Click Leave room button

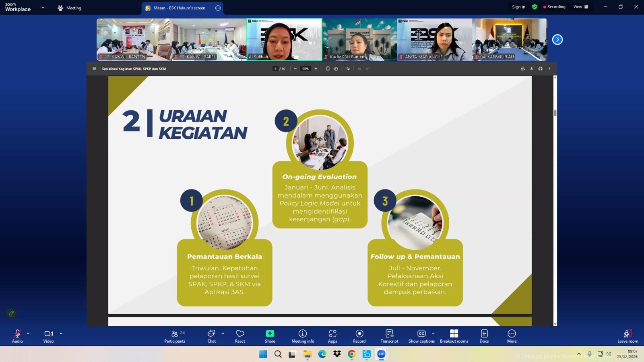pos(627,336)
